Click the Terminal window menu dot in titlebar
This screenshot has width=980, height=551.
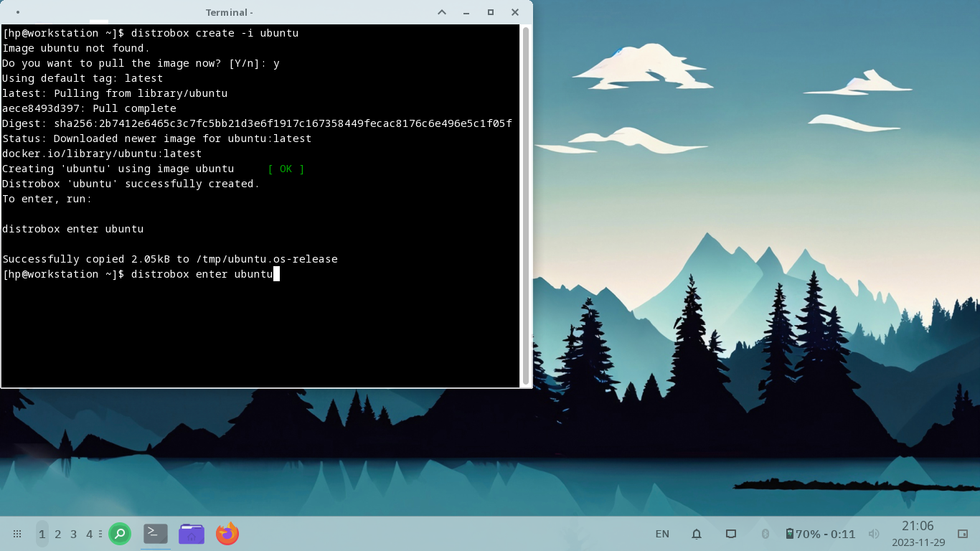17,12
